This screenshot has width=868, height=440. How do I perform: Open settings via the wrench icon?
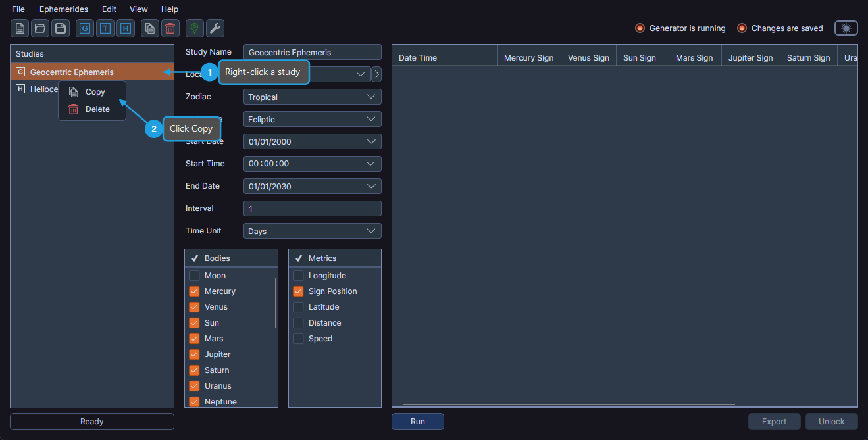click(x=214, y=28)
